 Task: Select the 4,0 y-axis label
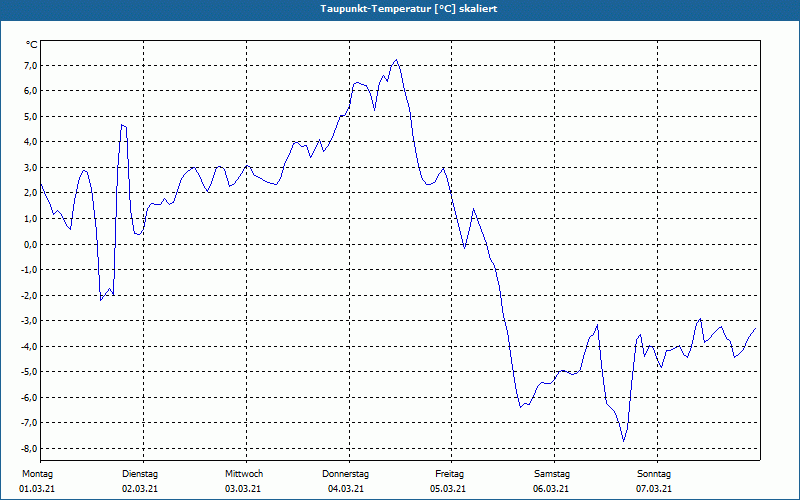click(30, 142)
